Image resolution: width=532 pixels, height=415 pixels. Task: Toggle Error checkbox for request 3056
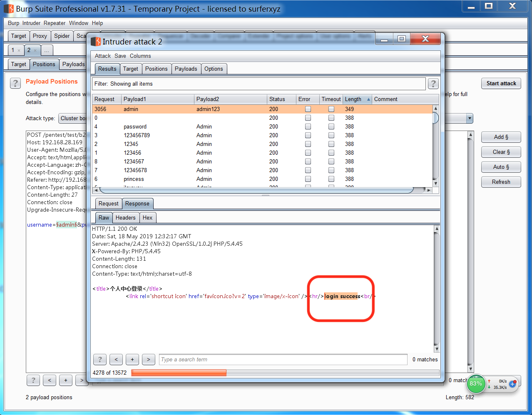click(x=308, y=109)
